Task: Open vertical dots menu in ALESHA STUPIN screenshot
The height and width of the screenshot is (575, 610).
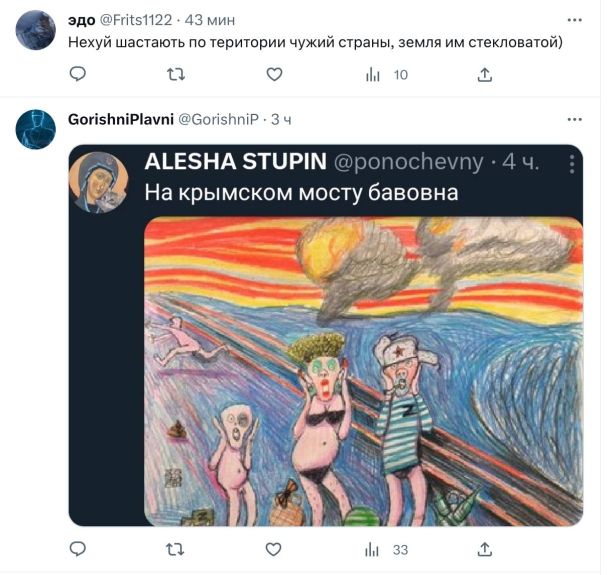Action: click(572, 164)
